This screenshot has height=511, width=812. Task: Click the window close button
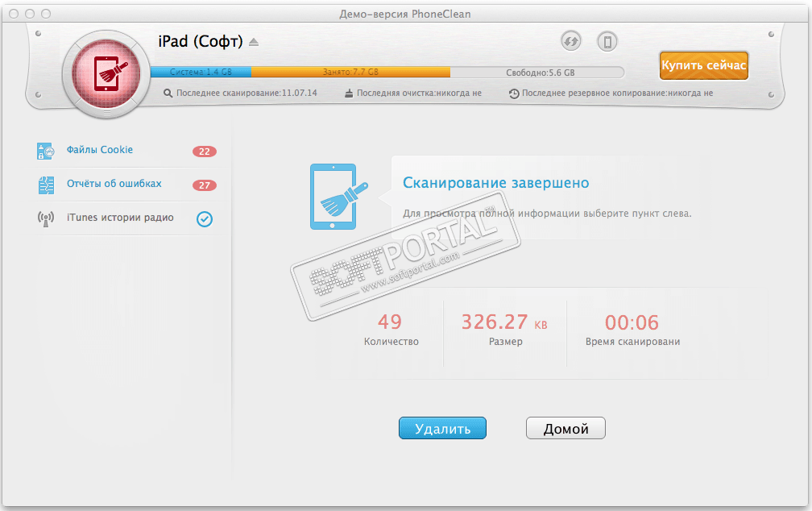[x=14, y=14]
